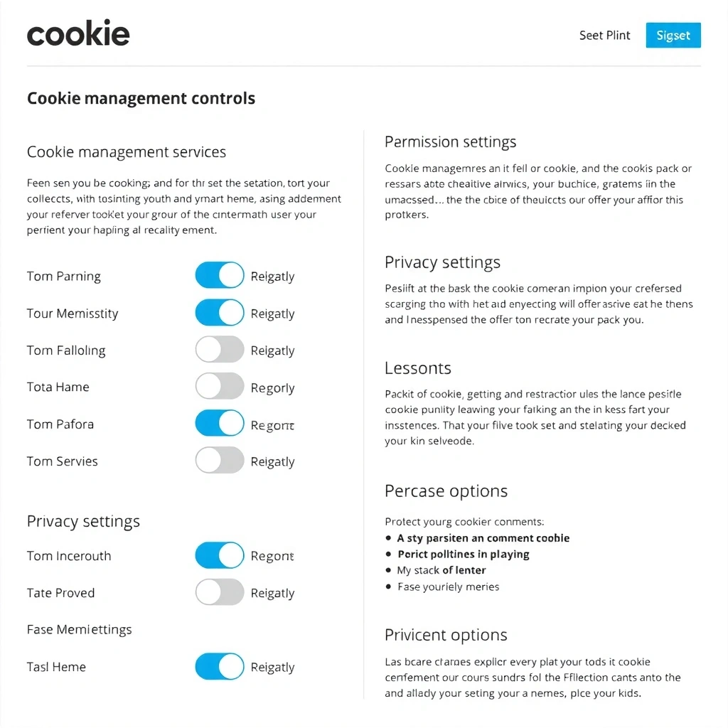The height and width of the screenshot is (728, 728).
Task: Click the Sigset button
Action: point(673,35)
